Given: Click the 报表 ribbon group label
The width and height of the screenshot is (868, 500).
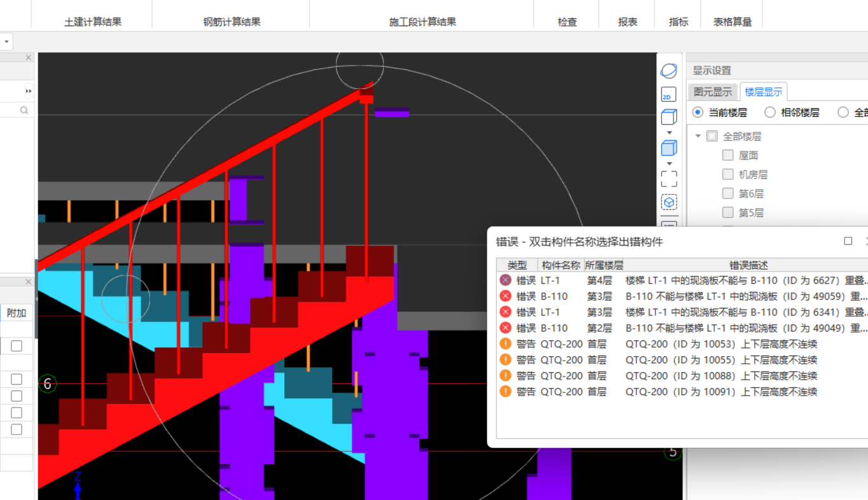Looking at the screenshot, I should pos(628,22).
